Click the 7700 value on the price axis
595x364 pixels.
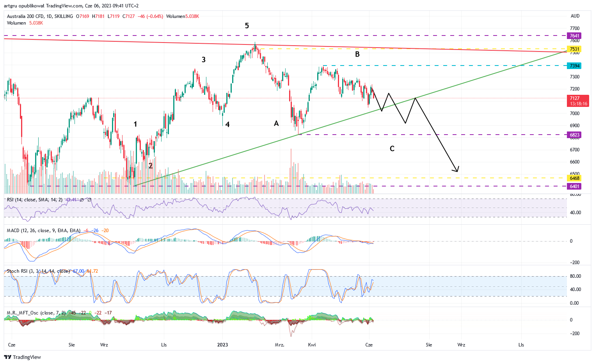click(574, 28)
